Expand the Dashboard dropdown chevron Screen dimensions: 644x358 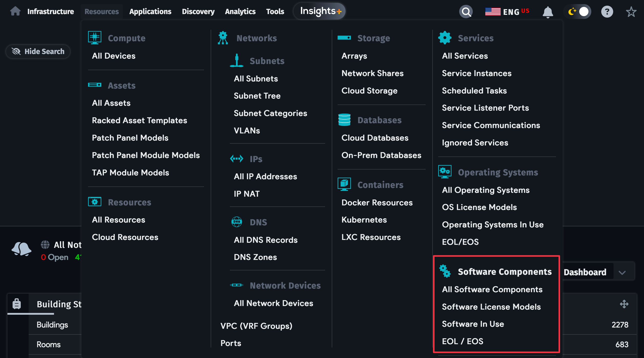[x=622, y=272]
